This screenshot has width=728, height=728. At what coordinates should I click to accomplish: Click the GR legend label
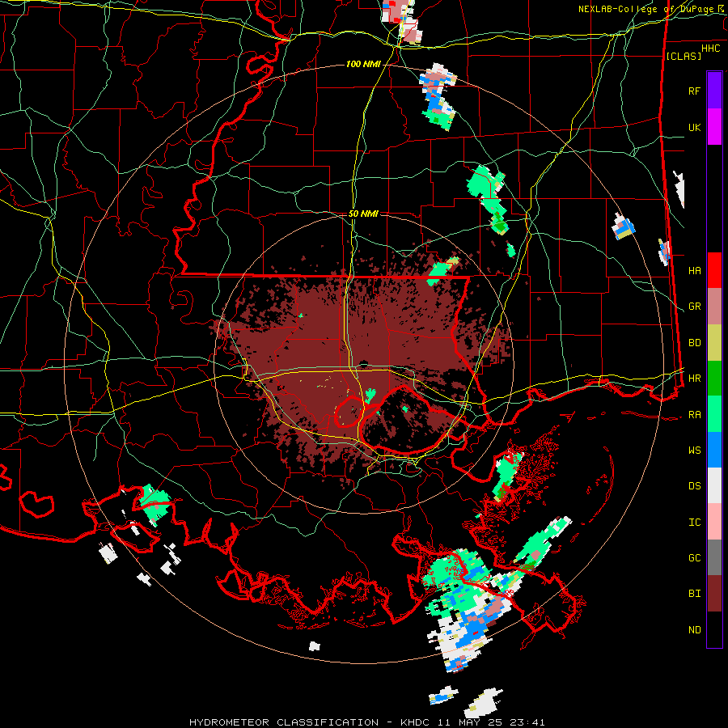[x=694, y=307]
